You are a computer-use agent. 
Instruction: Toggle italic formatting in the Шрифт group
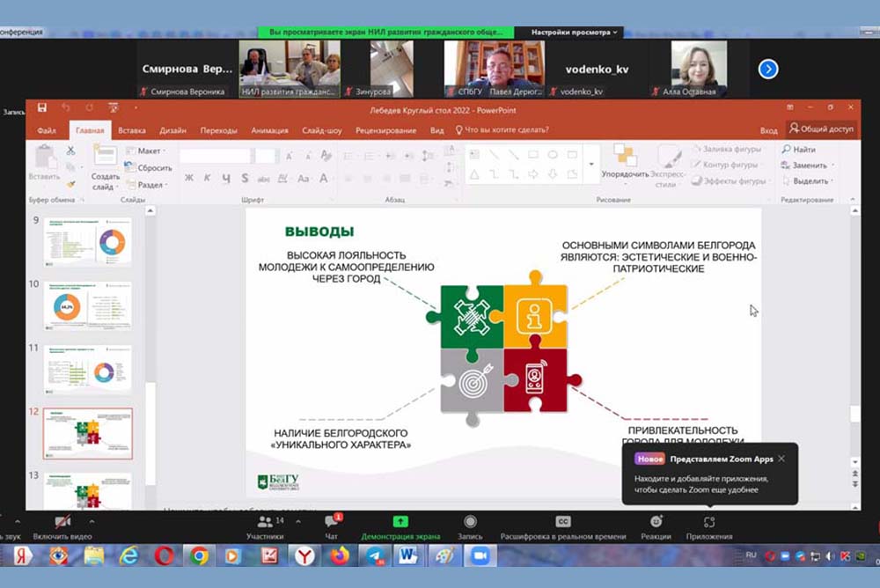coord(208,179)
